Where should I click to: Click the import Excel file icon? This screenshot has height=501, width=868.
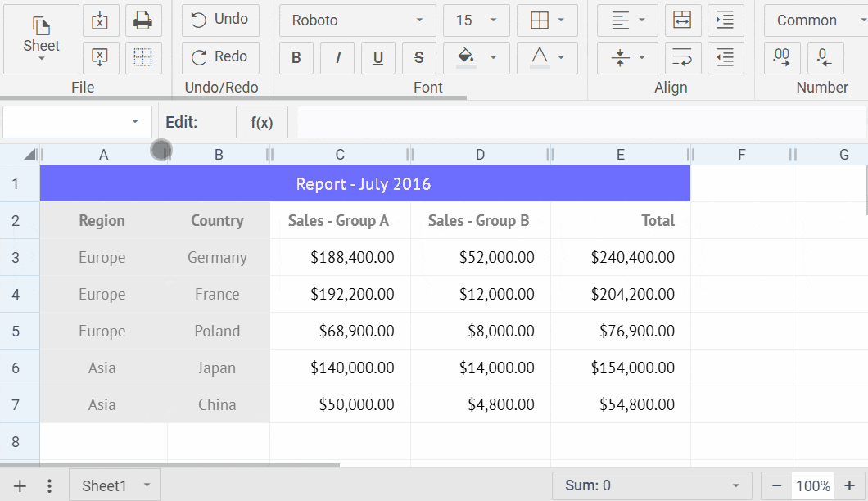click(x=101, y=20)
